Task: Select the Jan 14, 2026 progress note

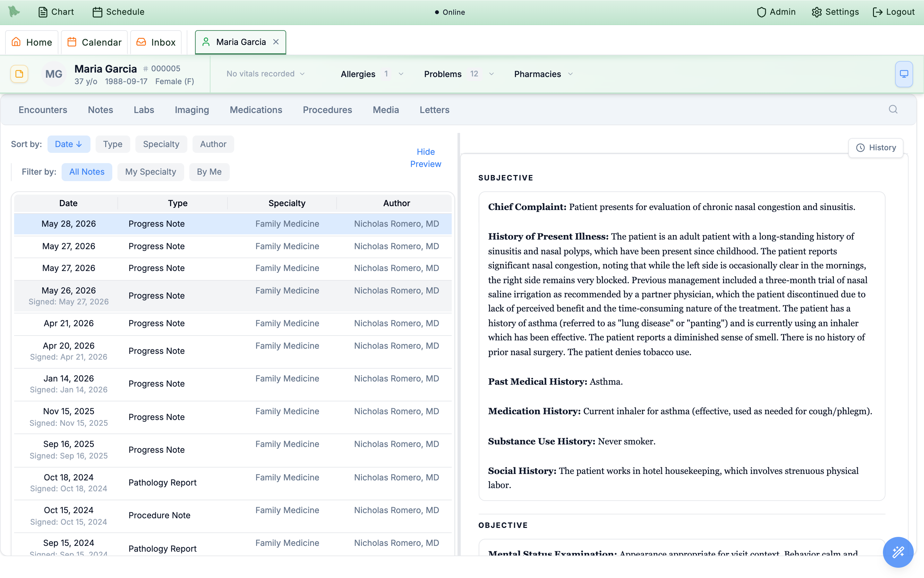Action: tap(233, 384)
